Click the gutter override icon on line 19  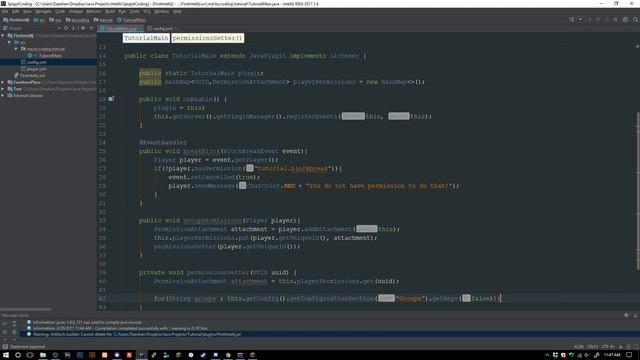[x=111, y=99]
